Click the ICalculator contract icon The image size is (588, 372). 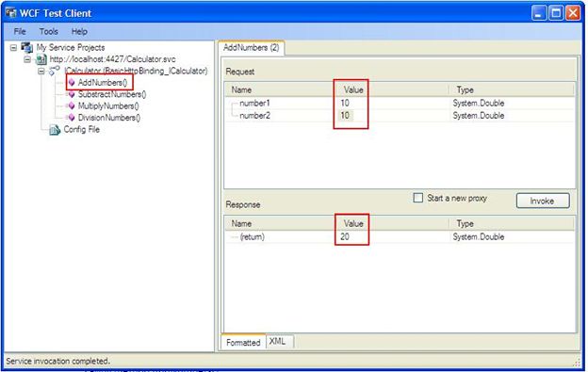(x=55, y=71)
